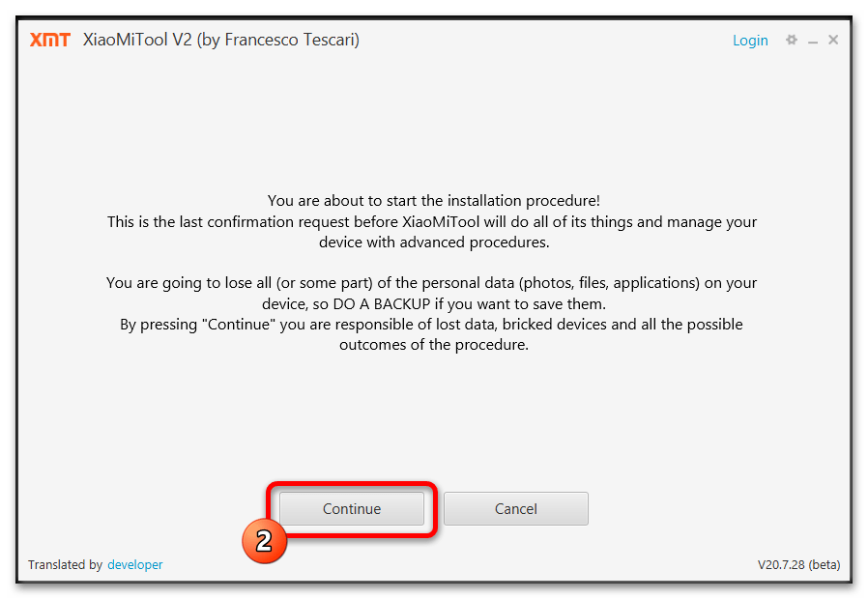This screenshot has width=868, height=599.
Task: Open the developer translator link
Action: click(x=135, y=565)
